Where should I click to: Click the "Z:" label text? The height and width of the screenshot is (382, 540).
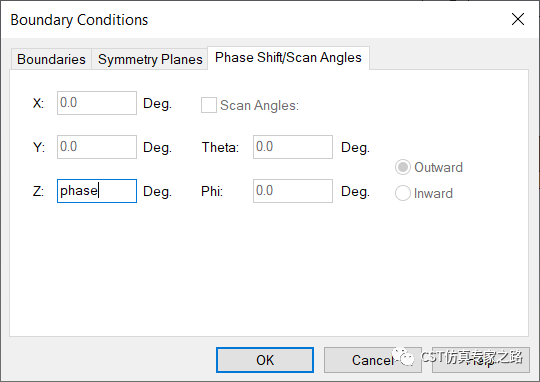click(x=38, y=191)
